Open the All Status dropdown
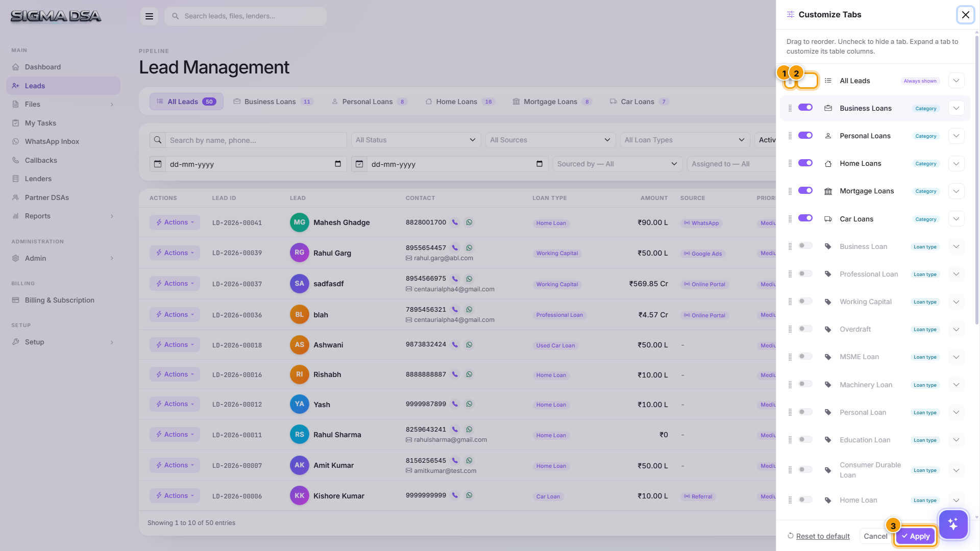The width and height of the screenshot is (980, 551). click(x=416, y=140)
